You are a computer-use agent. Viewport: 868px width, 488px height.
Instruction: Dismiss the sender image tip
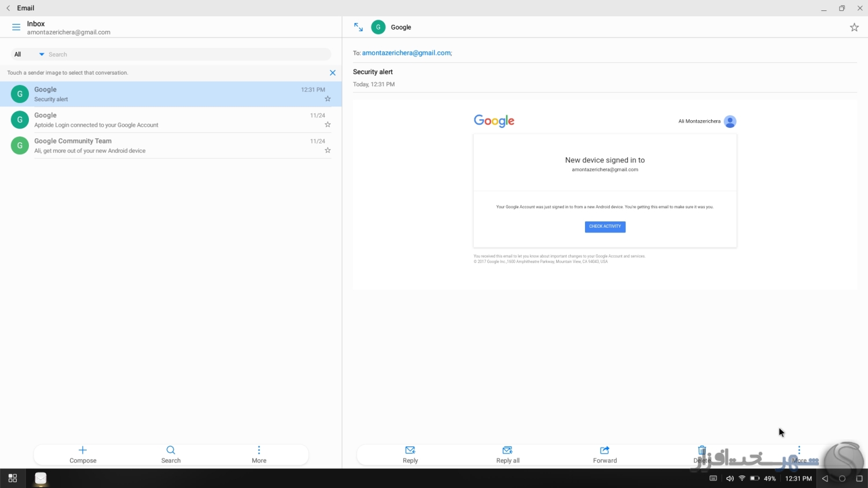(333, 73)
